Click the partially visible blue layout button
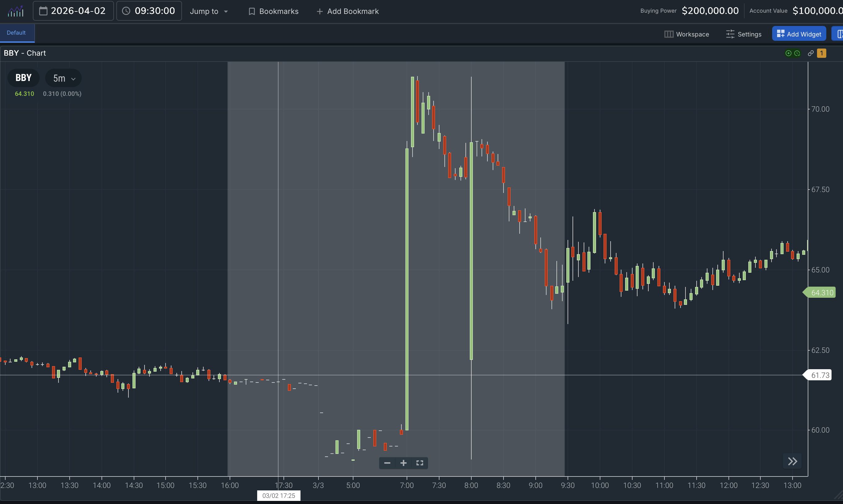 [x=838, y=34]
